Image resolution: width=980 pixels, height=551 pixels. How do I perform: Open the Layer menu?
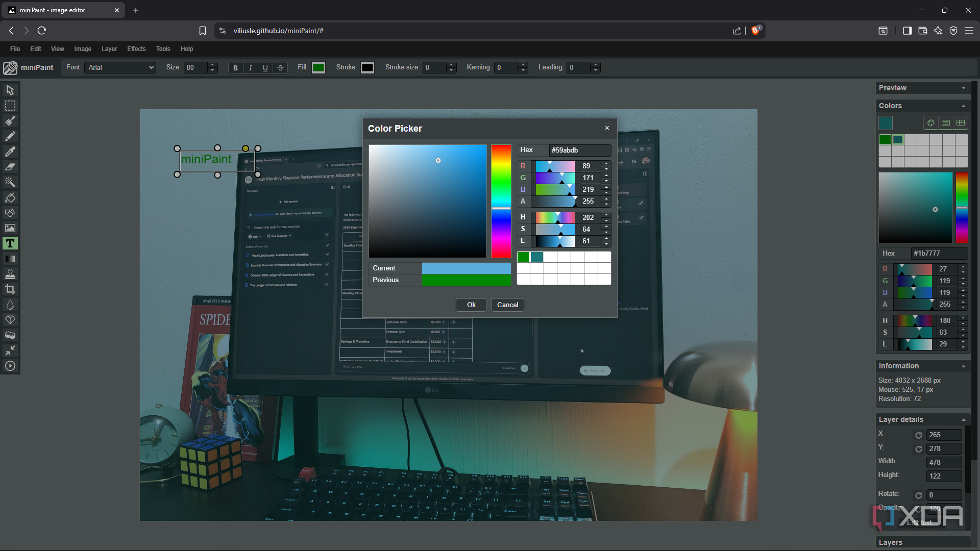click(109, 49)
